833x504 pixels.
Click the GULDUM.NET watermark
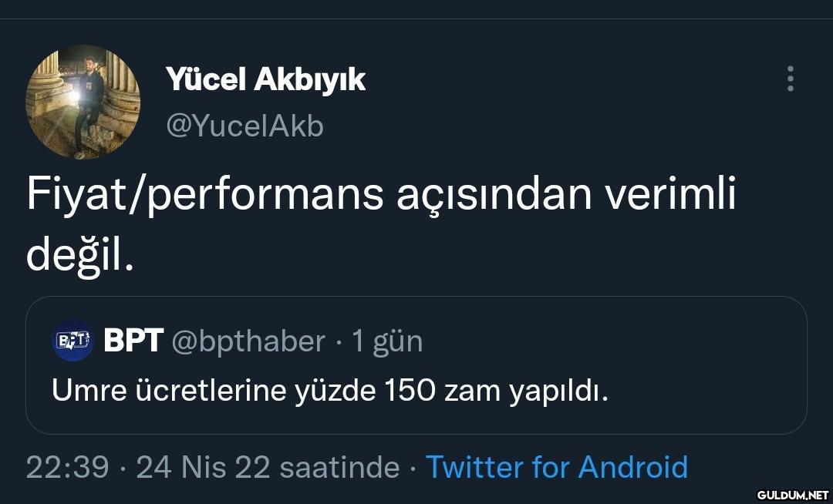pos(792,494)
